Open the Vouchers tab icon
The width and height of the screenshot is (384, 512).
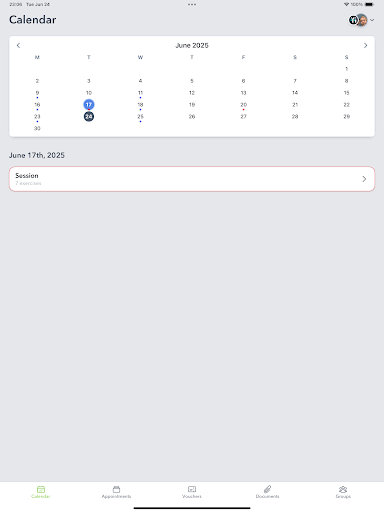[192, 489]
